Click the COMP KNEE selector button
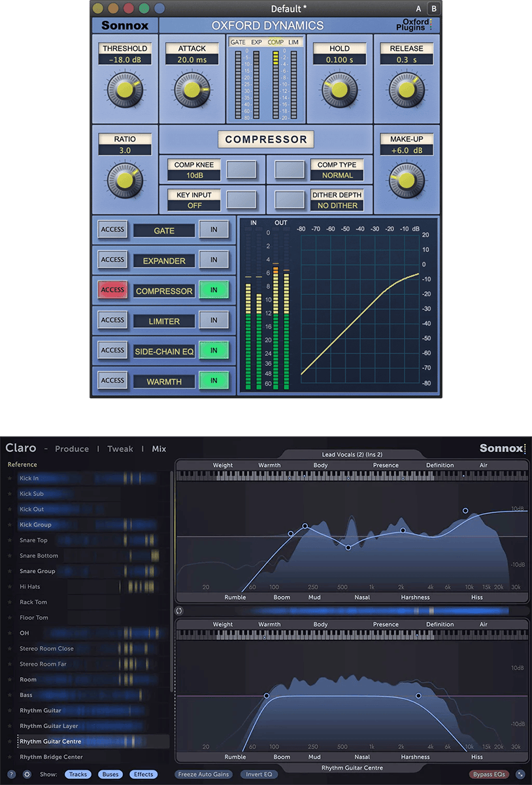This screenshot has height=785, width=532. click(x=241, y=170)
